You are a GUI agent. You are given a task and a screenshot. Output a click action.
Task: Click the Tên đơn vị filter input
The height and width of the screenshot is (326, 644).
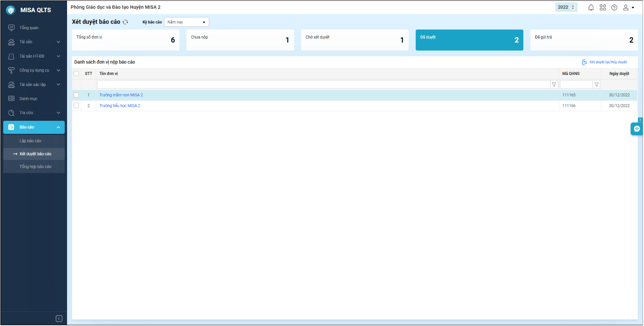324,84
